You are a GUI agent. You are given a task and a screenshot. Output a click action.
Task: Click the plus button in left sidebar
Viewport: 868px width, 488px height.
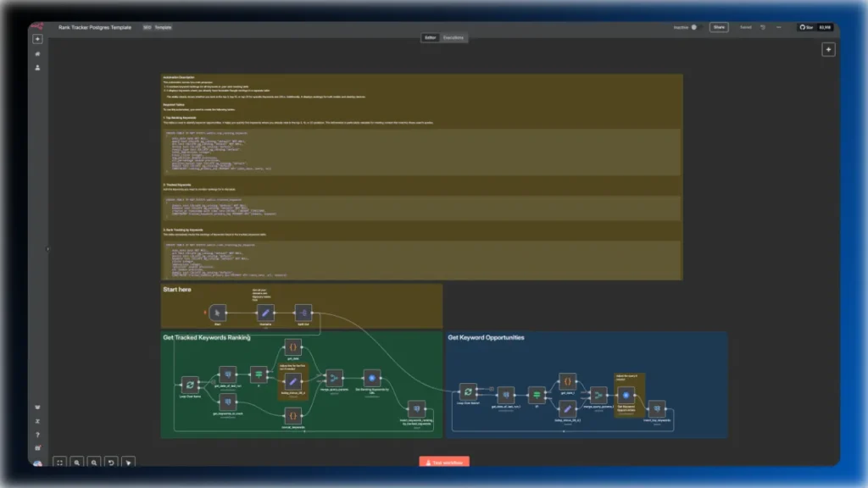[37, 39]
